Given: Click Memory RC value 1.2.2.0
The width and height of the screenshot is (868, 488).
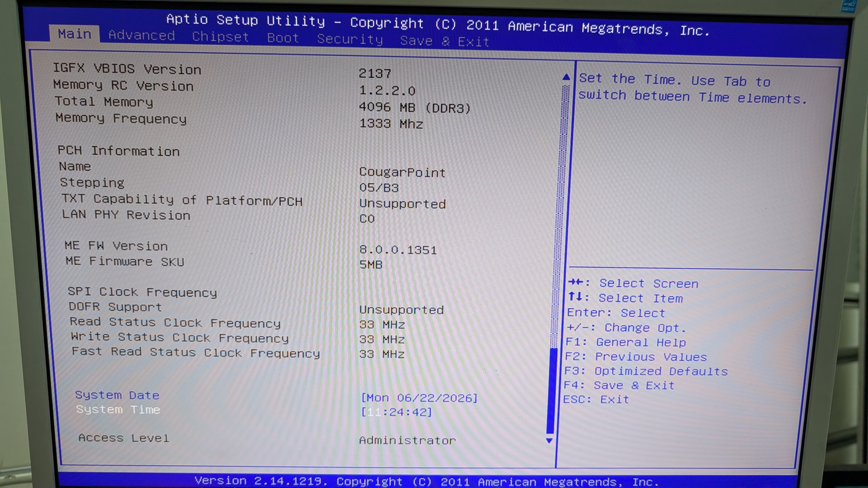Looking at the screenshot, I should click(387, 90).
